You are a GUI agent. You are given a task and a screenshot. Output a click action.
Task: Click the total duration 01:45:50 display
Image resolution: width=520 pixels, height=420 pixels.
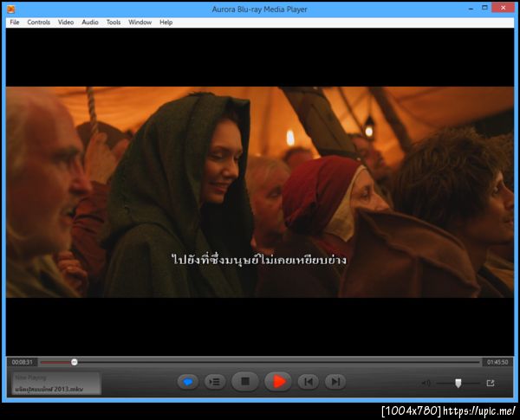pyautogui.click(x=497, y=362)
